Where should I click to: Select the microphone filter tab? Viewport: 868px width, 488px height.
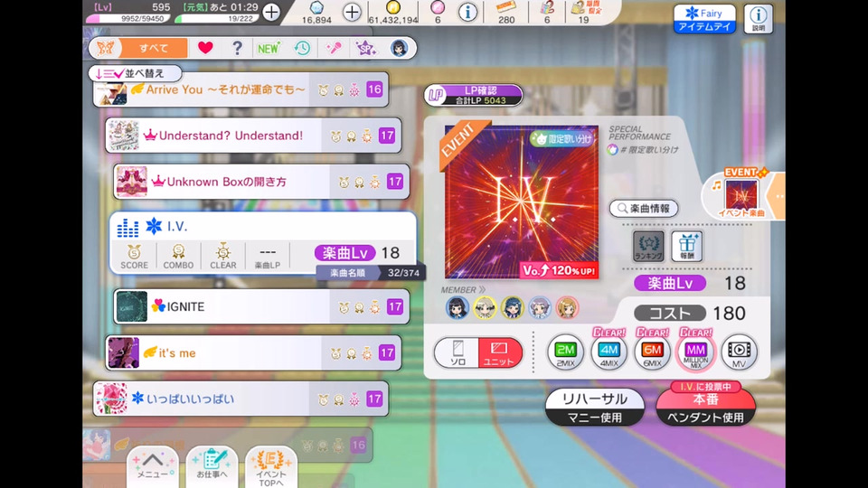334,48
